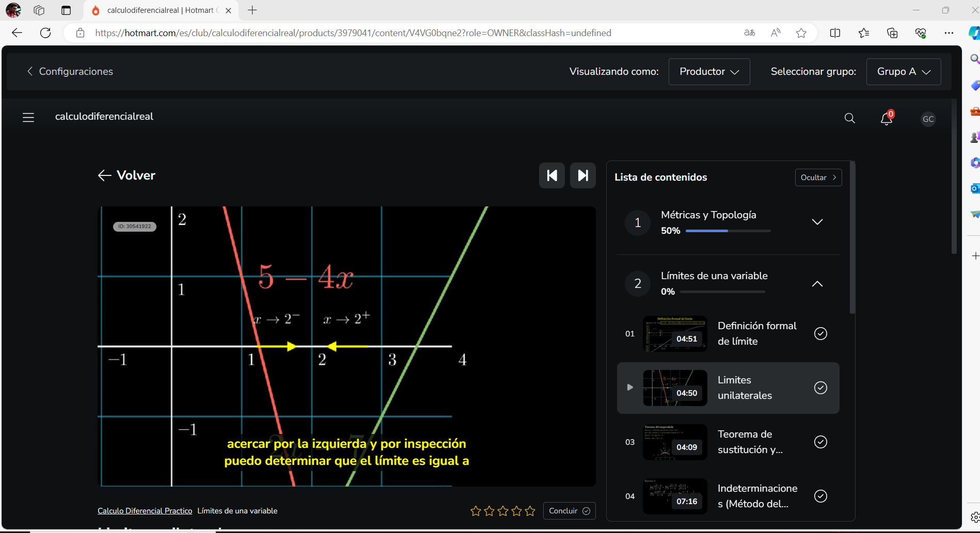This screenshot has height=533, width=980.
Task: Open the Definición formal de límite thumbnail
Action: 675,334
